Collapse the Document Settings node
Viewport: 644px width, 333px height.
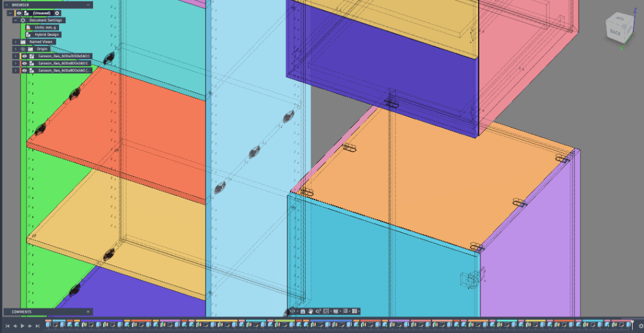tap(15, 20)
